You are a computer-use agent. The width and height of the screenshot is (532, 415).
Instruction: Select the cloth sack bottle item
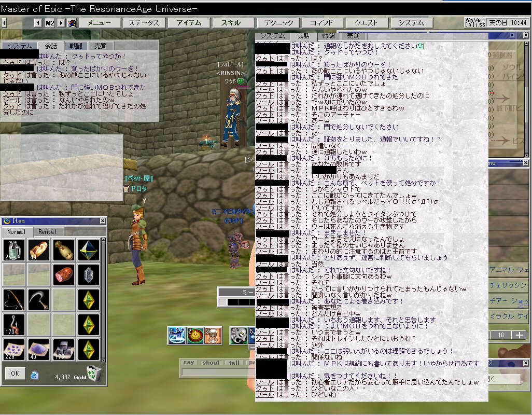[x=63, y=250]
